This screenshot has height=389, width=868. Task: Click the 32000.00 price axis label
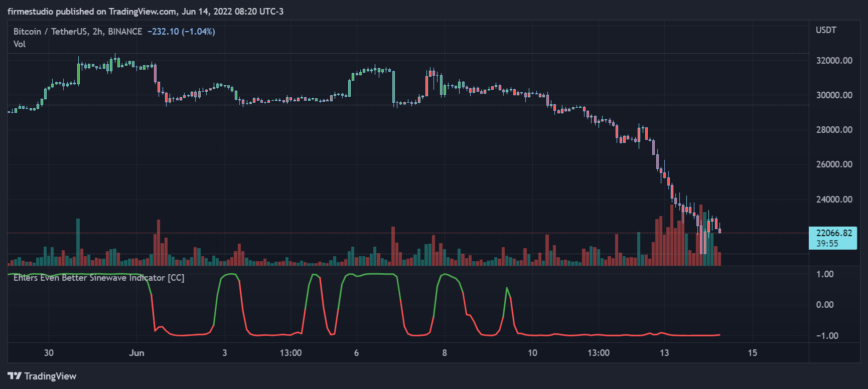(x=834, y=61)
